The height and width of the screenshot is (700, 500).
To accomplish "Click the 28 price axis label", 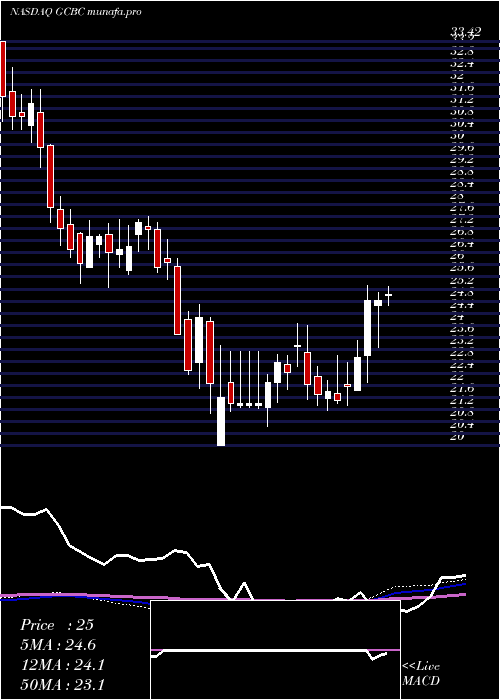I will [x=457, y=196].
